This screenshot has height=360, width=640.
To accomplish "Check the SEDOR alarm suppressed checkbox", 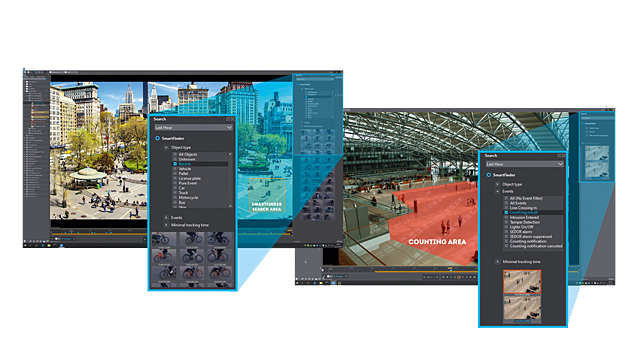I will pos(506,237).
